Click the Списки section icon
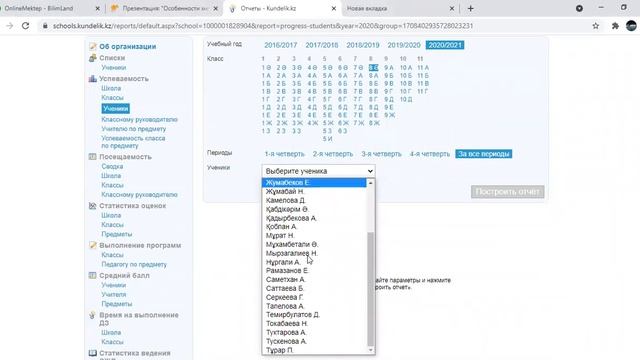640x360 pixels. pyautogui.click(x=93, y=58)
